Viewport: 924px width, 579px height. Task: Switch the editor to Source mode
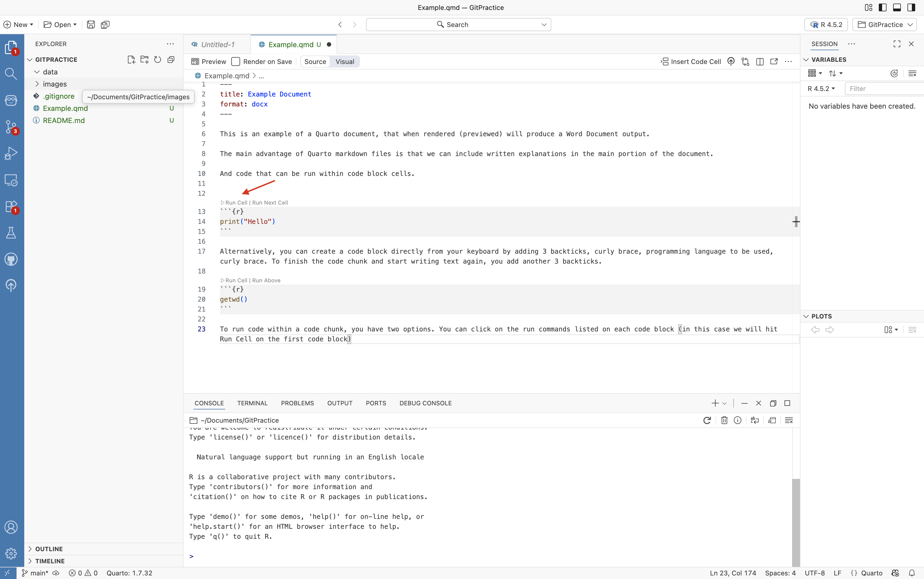(315, 62)
